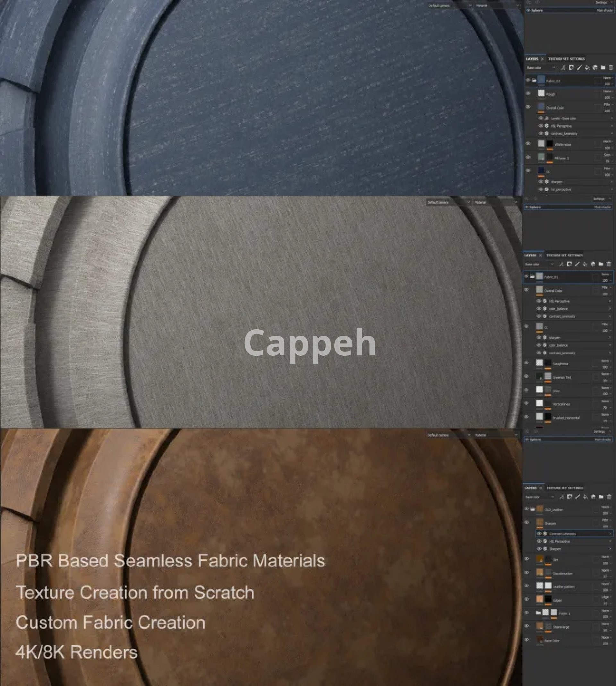Screen dimensions: 616x686
Task: Delete layer with trash icon in leather layers panel
Action: click(x=609, y=497)
